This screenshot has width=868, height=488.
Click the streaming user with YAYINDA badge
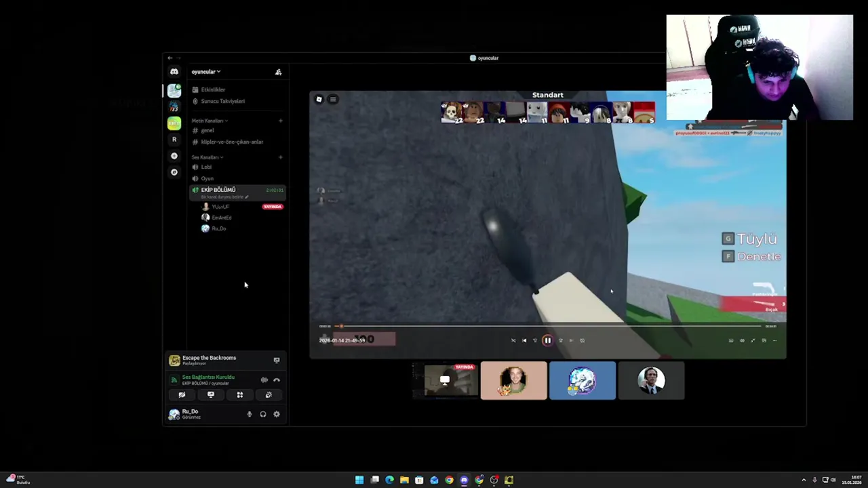click(241, 207)
